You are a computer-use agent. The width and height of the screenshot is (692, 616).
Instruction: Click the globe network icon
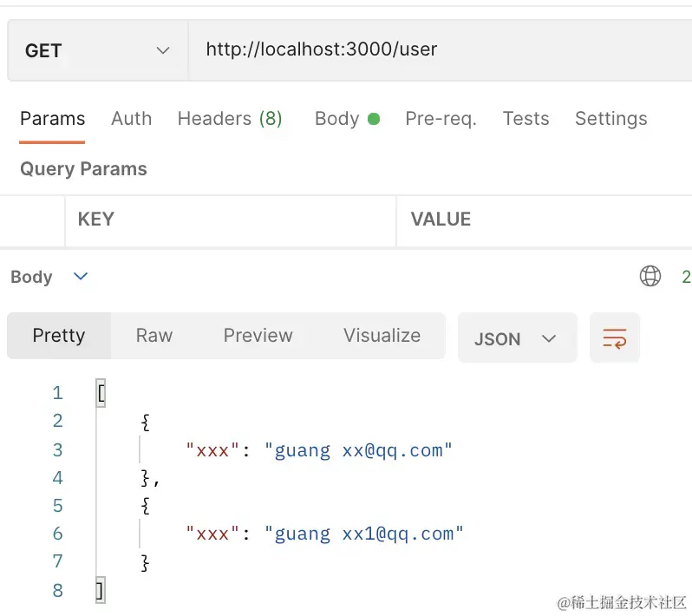point(650,277)
